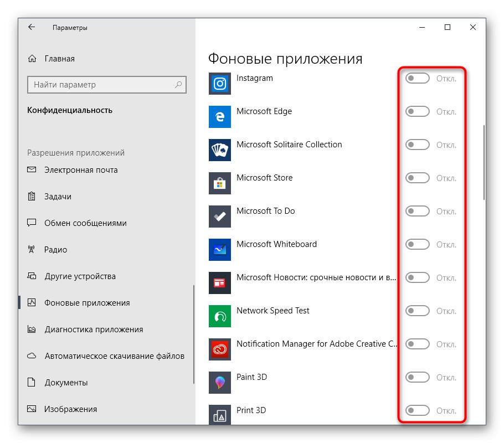504x443 pixels.
Task: Switch on Microsoft Whiteboard toggle
Action: tap(417, 244)
